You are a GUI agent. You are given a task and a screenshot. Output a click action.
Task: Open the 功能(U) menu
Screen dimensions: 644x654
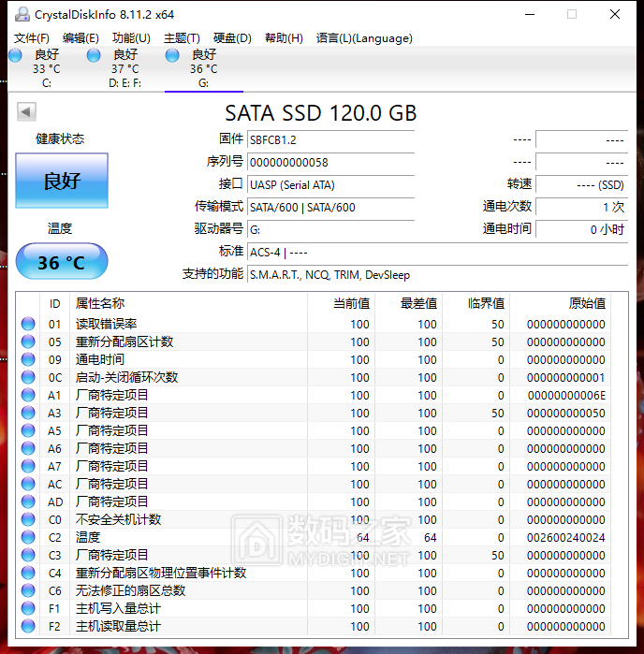pos(131,38)
